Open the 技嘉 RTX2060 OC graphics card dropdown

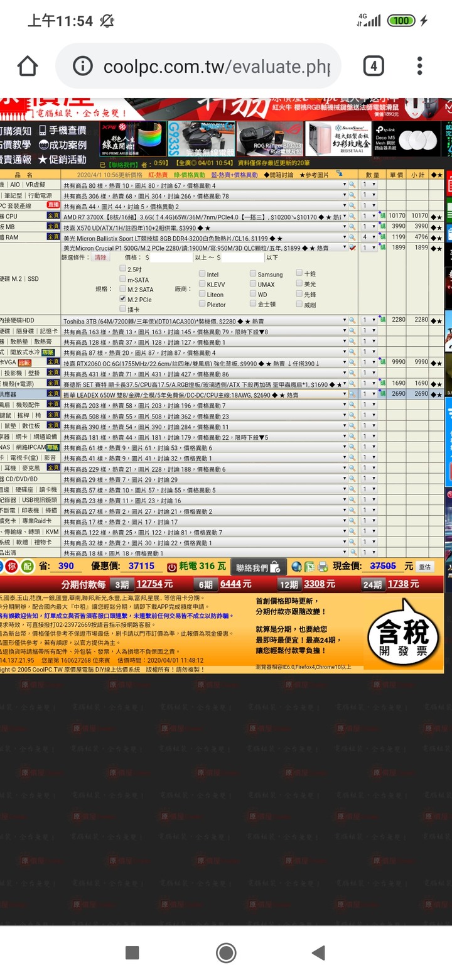[205, 362]
